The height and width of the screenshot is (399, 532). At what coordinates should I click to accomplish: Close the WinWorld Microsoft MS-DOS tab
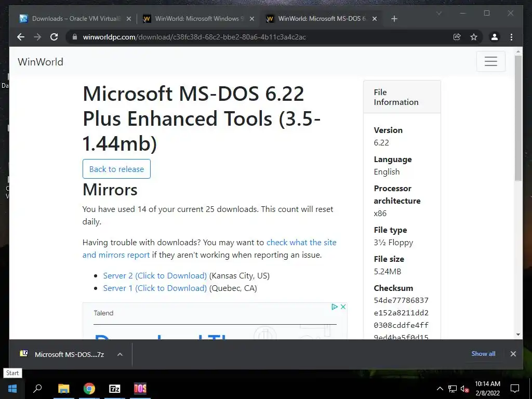[x=375, y=19]
